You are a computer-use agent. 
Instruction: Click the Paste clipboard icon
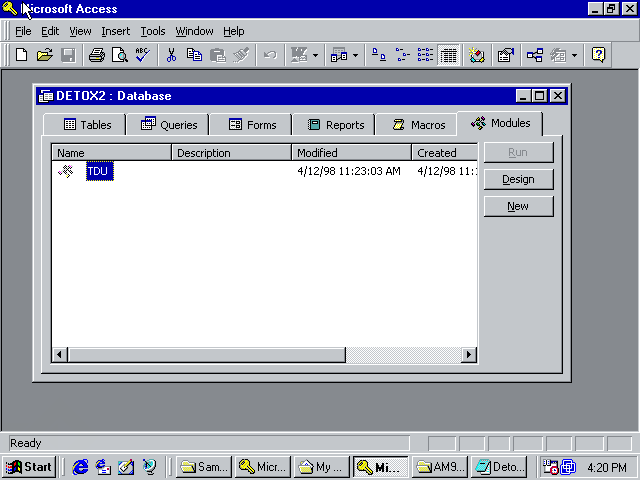[218, 55]
